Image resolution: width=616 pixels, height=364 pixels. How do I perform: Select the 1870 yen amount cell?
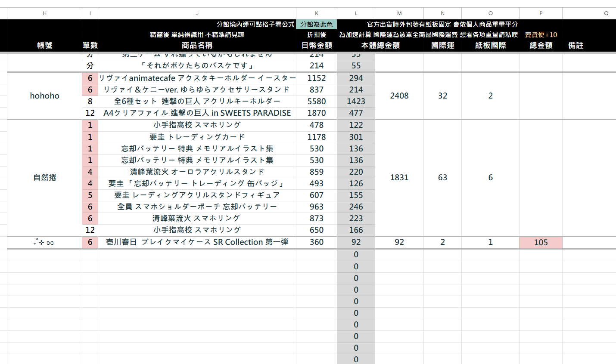point(317,113)
